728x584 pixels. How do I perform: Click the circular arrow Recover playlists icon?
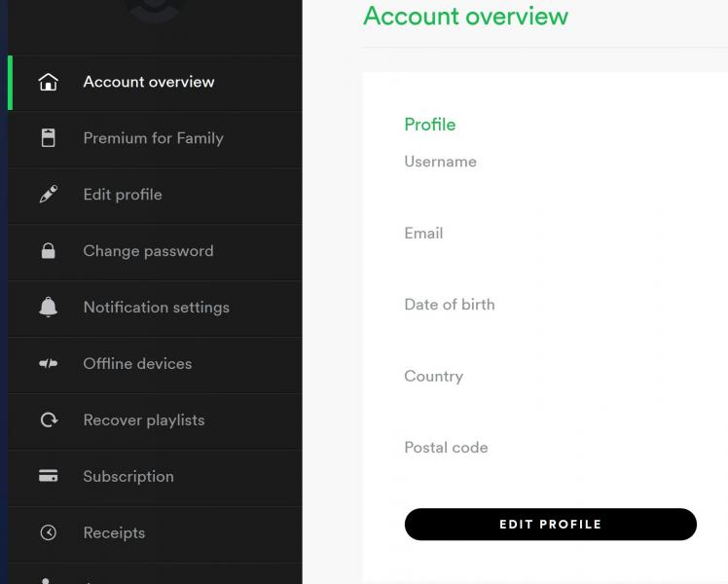tap(49, 420)
